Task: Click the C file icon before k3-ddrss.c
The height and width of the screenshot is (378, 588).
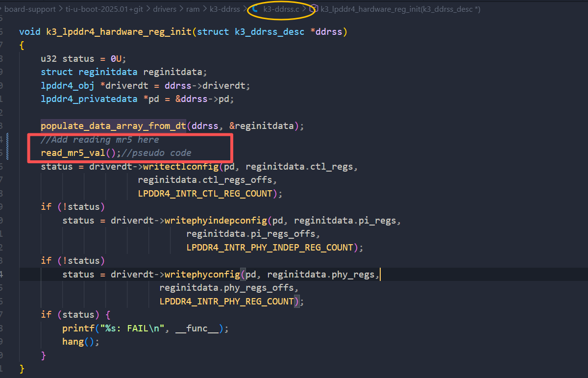Action: point(255,9)
